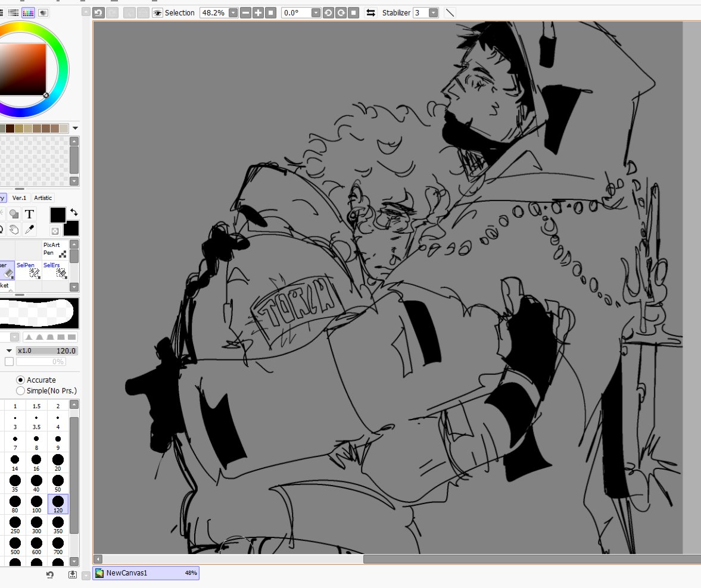The width and height of the screenshot is (701, 588).
Task: Click the brush tool list scroll-down arrow
Action: (x=74, y=287)
